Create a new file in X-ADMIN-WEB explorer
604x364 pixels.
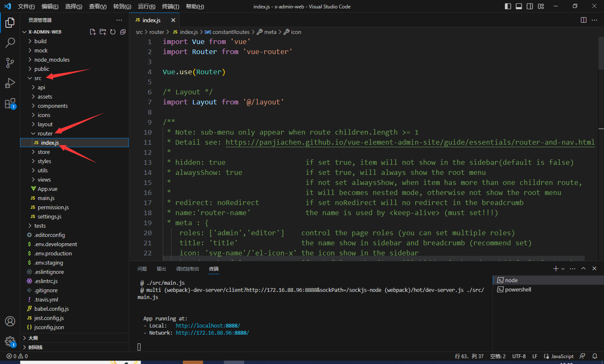click(x=93, y=32)
